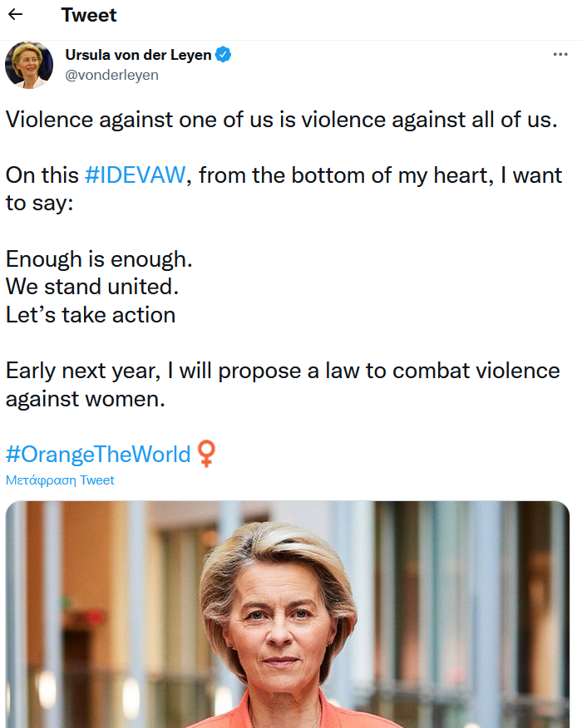Click the orange female symbol emoji

206,454
